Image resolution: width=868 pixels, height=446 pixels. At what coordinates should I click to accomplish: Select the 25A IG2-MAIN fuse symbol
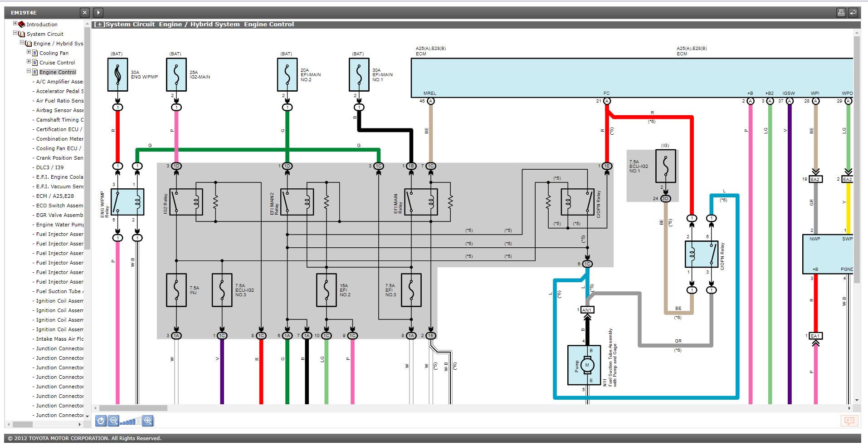coord(176,74)
